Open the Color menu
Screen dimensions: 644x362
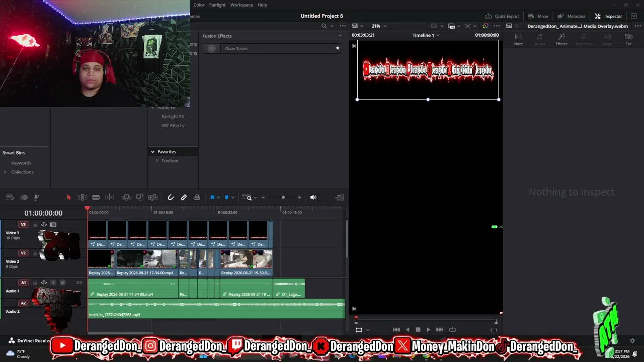coord(199,5)
